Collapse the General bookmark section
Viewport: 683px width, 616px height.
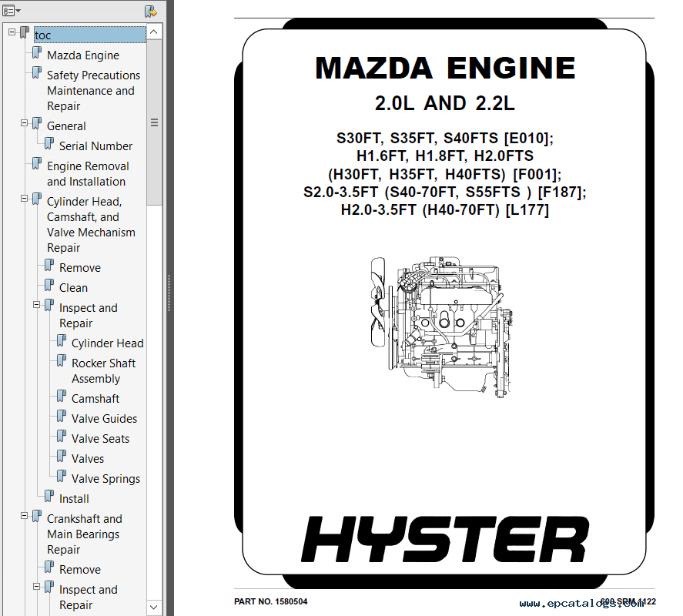(25, 123)
